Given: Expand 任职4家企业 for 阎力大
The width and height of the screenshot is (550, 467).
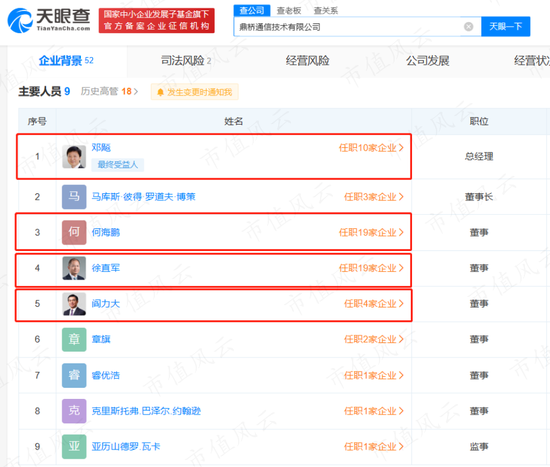Looking at the screenshot, I should point(374,303).
